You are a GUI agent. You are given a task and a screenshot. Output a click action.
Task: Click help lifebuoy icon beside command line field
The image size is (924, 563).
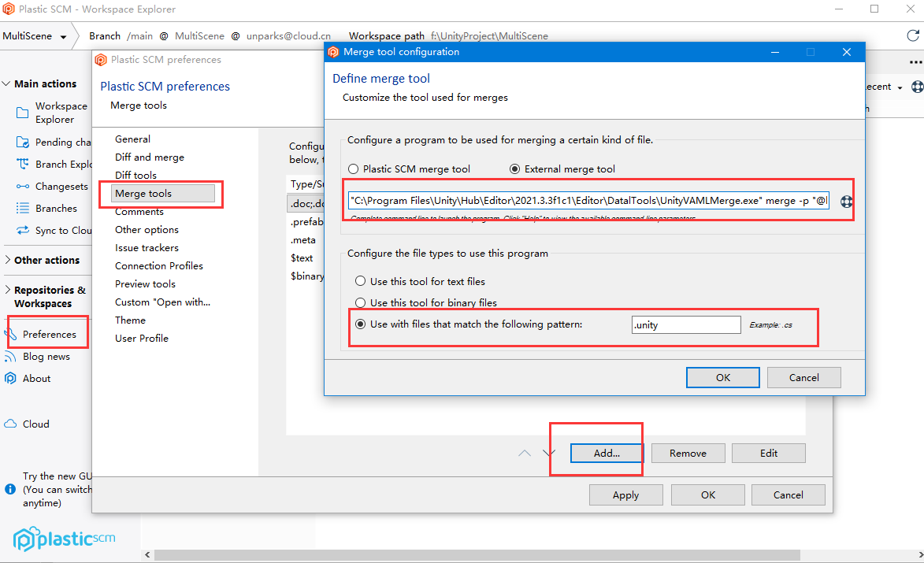coord(847,202)
